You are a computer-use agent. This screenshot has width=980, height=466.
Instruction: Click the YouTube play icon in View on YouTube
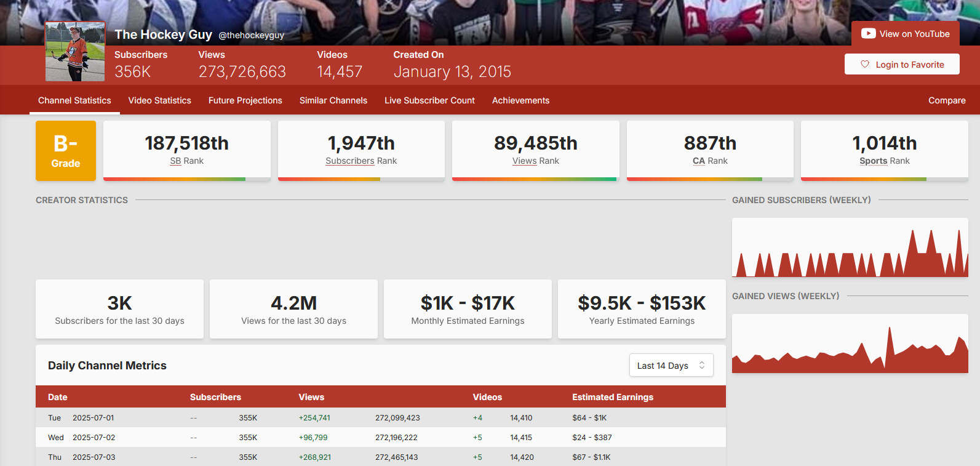[868, 34]
